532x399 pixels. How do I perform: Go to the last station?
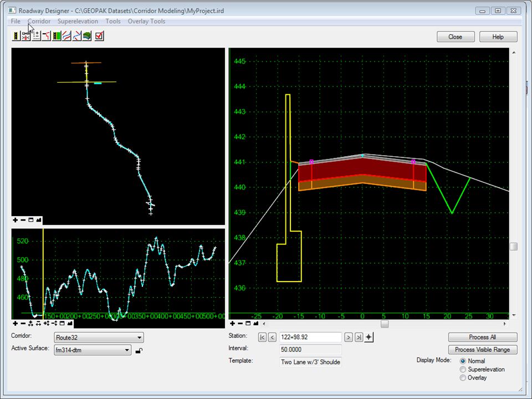pos(359,337)
